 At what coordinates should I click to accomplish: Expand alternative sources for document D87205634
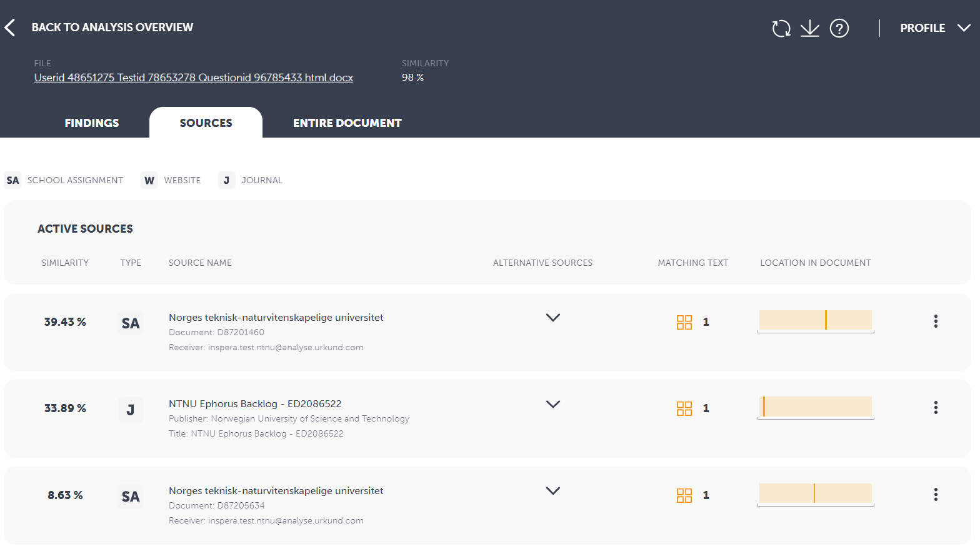(x=553, y=491)
